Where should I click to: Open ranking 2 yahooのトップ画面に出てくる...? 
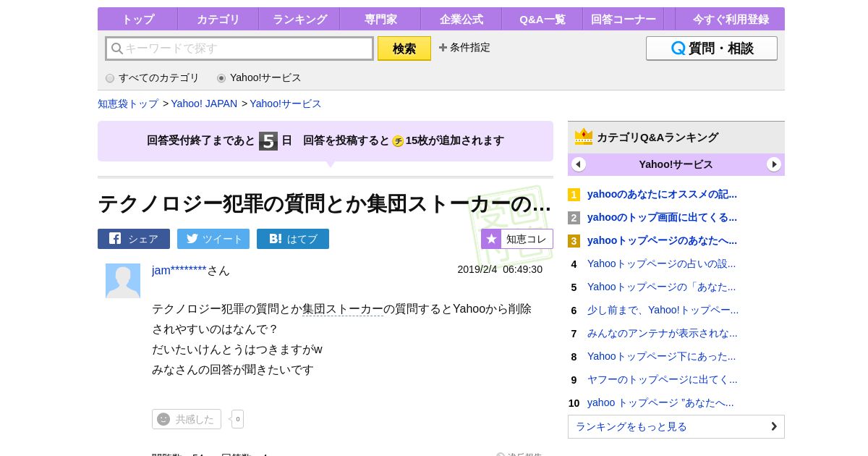[x=662, y=217]
